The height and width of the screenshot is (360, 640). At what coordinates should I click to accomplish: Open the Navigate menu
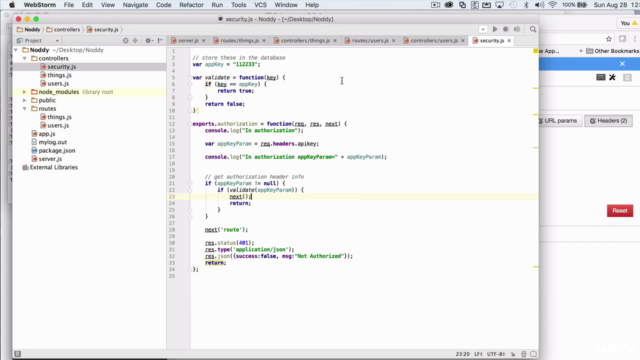[135, 5]
